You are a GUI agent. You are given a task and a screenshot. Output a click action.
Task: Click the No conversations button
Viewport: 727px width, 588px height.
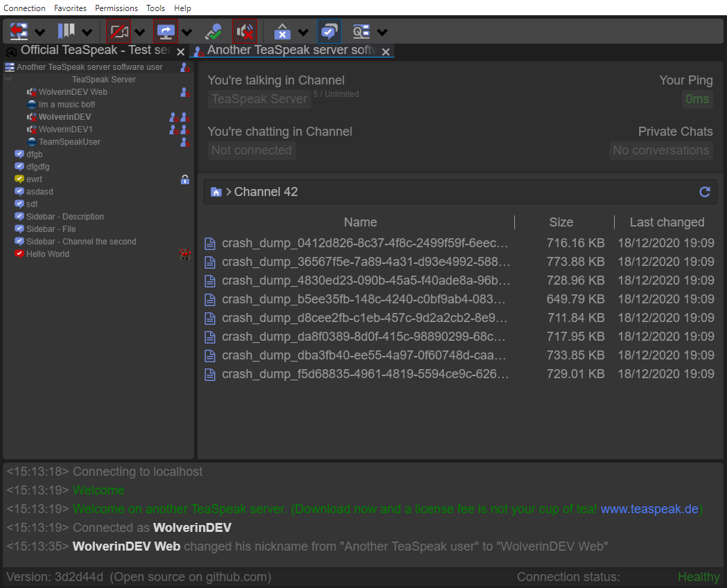pyautogui.click(x=660, y=150)
